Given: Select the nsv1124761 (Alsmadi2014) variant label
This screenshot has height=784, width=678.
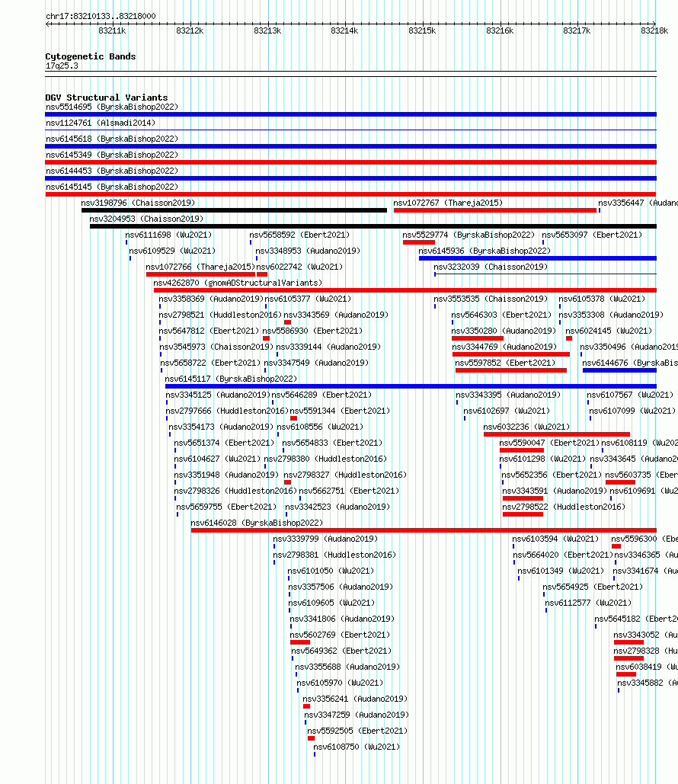Looking at the screenshot, I should pyautogui.click(x=101, y=123).
